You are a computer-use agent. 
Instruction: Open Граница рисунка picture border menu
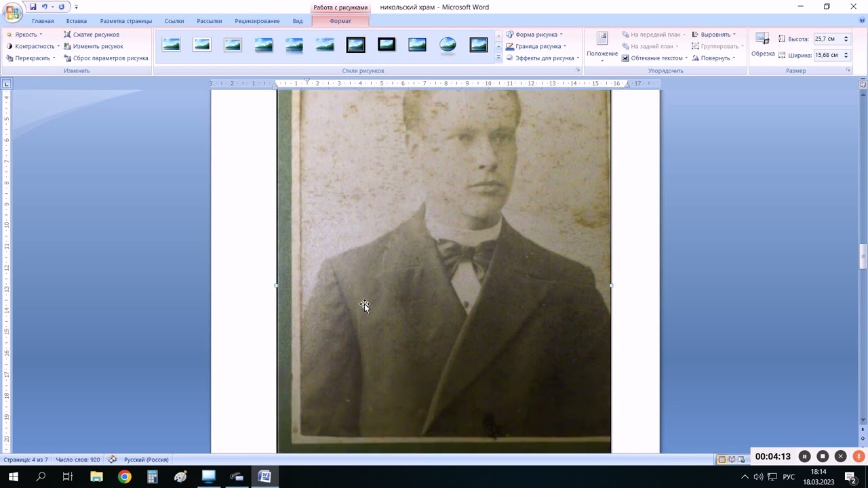tap(536, 46)
